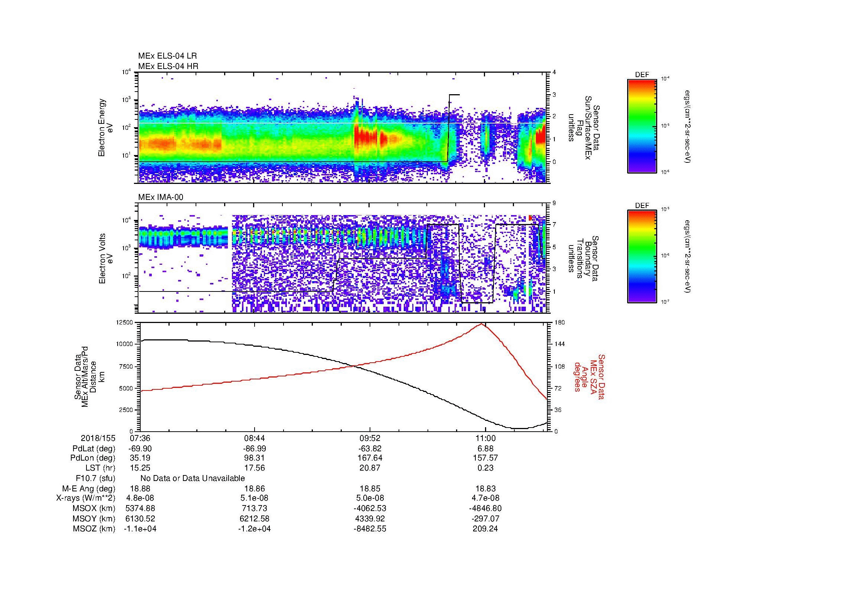Click the LST (hr) row label
Screen dimensions: 868x613
[100, 468]
